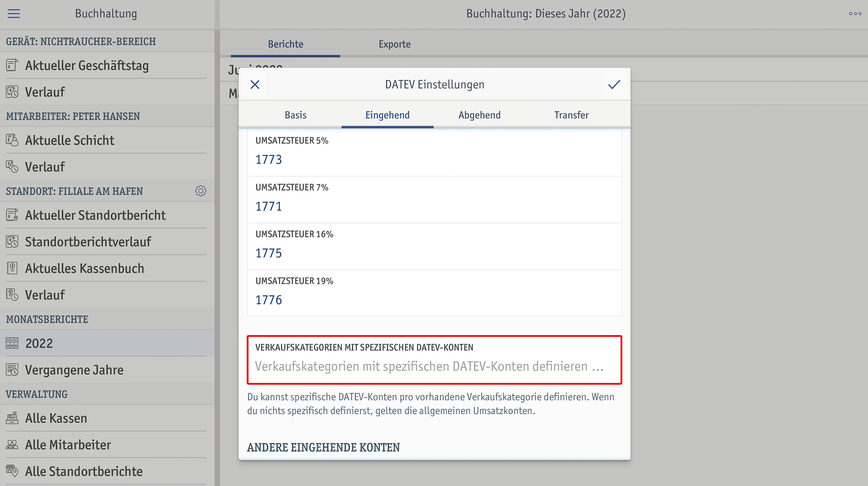Open the Standort settings gear

coord(201,191)
